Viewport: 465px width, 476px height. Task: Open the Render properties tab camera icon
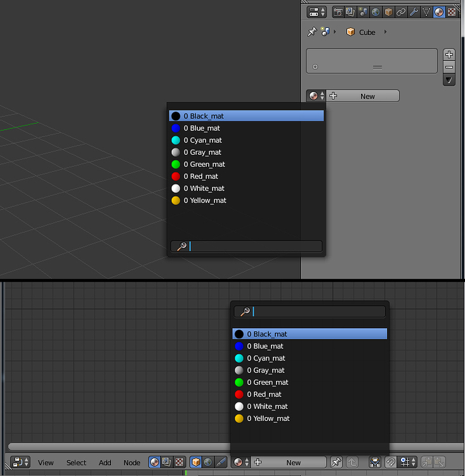338,12
